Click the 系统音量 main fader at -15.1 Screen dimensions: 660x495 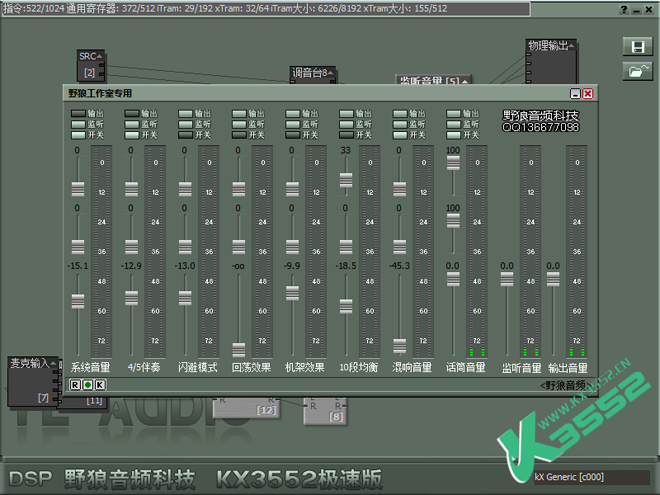[78, 301]
